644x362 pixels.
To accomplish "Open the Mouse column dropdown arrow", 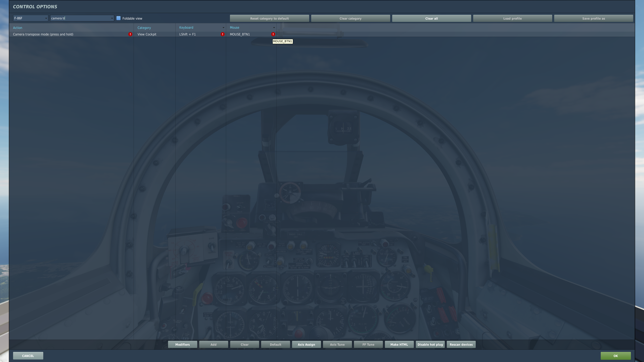I will tap(274, 28).
